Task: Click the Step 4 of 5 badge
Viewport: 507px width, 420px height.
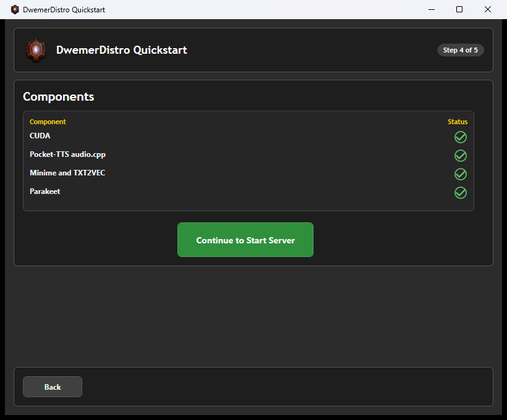Action: tap(460, 50)
